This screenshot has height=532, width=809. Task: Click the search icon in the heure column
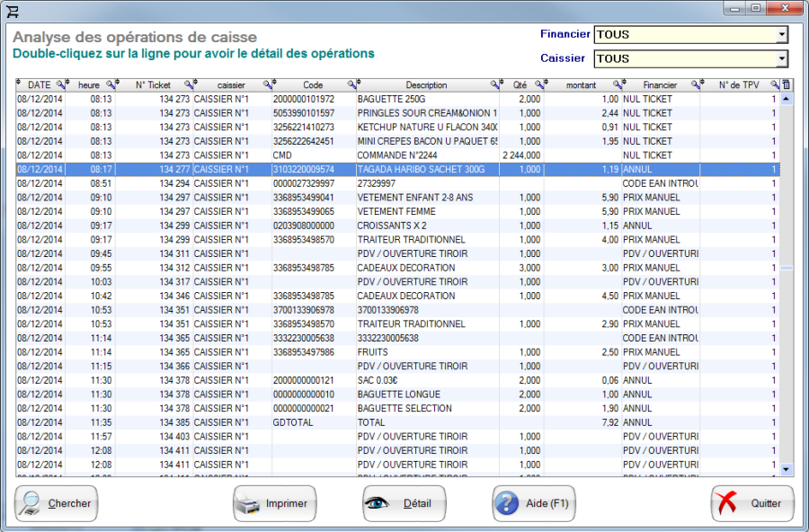pyautogui.click(x=108, y=84)
